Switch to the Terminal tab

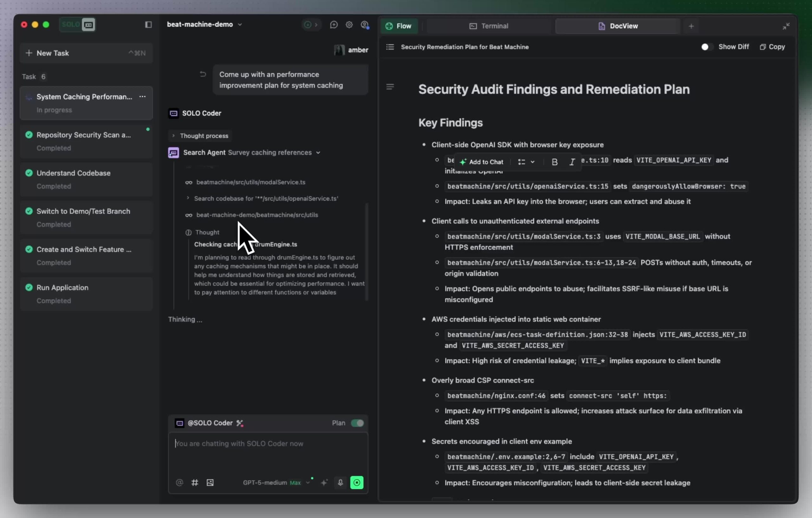[x=488, y=26]
